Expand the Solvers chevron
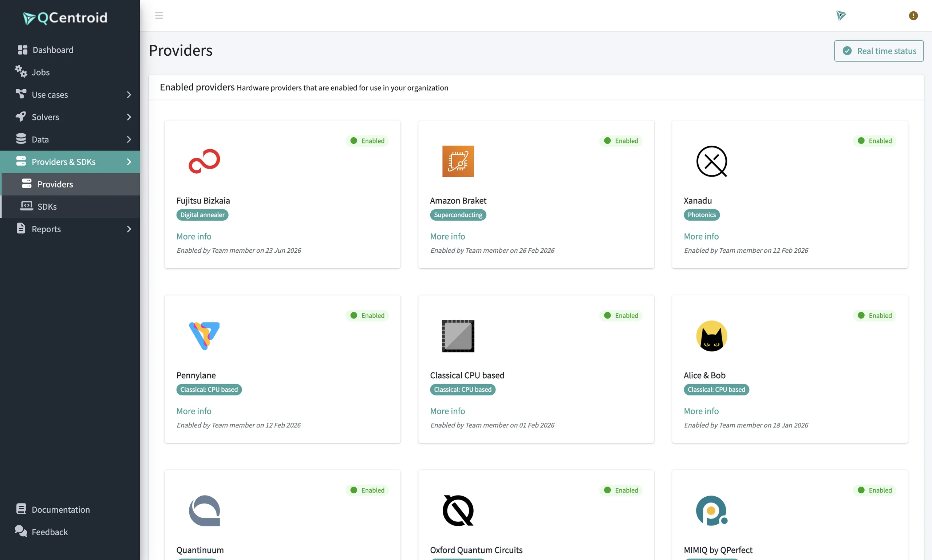The height and width of the screenshot is (560, 932). [129, 117]
